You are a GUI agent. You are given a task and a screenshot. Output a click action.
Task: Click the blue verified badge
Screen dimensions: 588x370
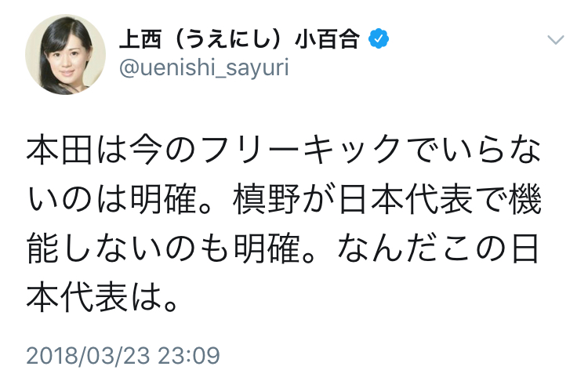coord(379,38)
